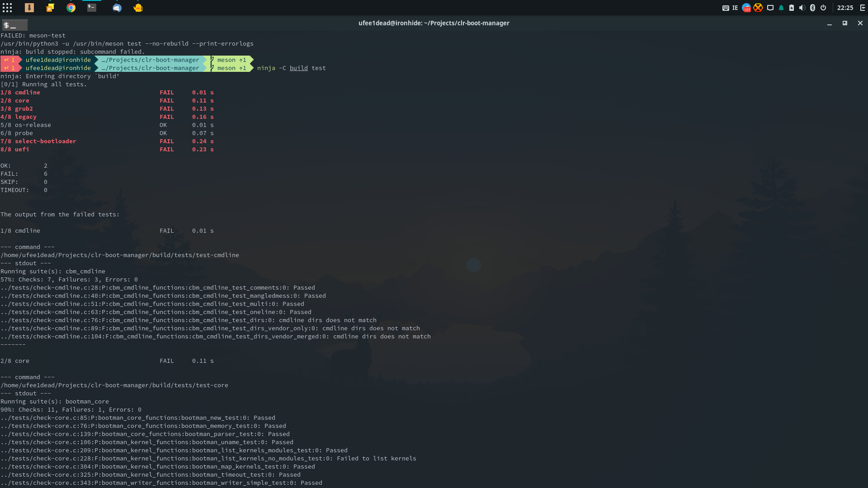
Task: Click the cbm_cmdline_test_dirs_vendor_merged failure line
Action: (216, 336)
